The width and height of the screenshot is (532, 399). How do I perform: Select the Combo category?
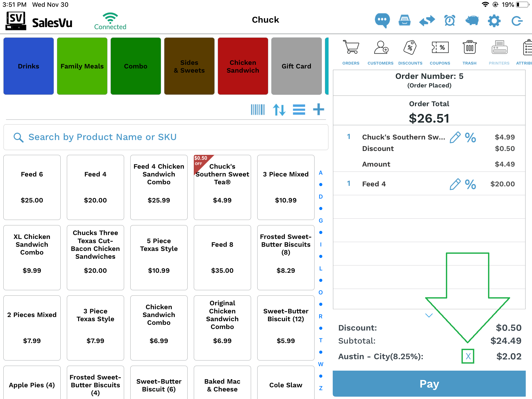click(136, 66)
